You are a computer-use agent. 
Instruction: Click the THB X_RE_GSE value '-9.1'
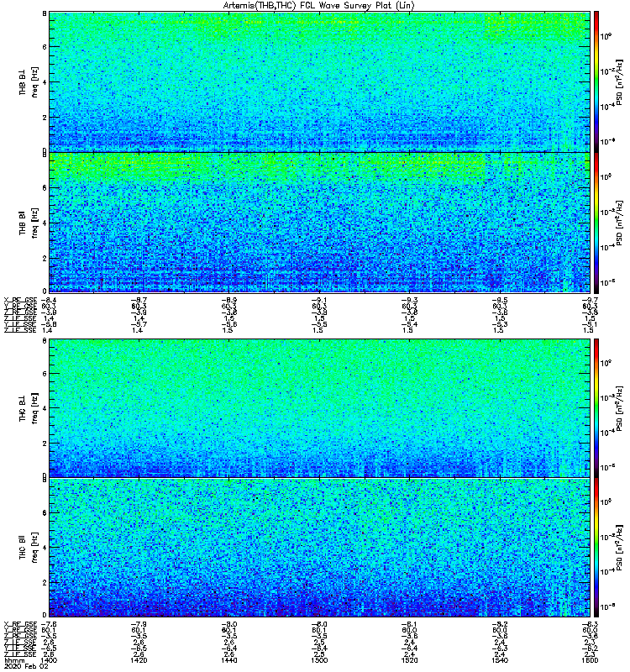pos(319,300)
